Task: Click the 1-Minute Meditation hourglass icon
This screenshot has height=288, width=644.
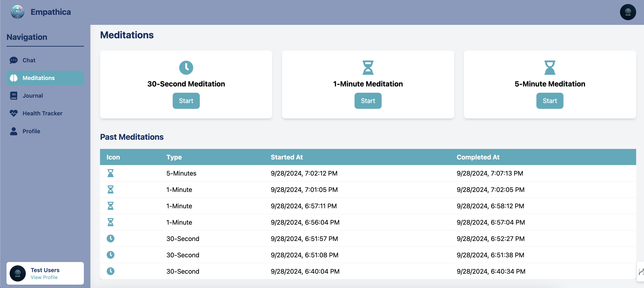Action: (x=368, y=68)
